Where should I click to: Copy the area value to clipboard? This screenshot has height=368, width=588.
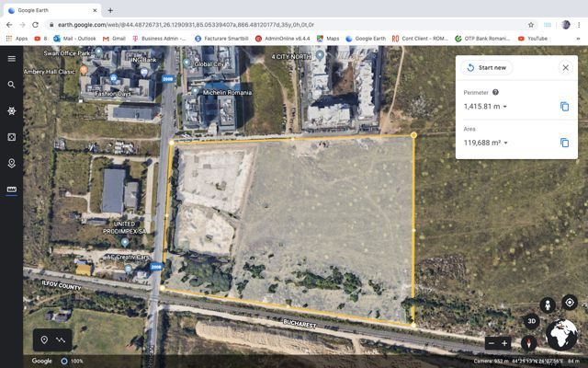pyautogui.click(x=564, y=143)
